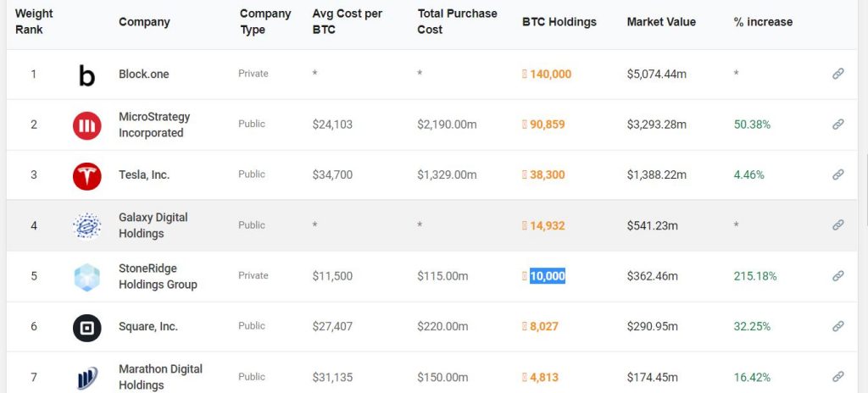Open the Galaxy Digital row link icon

[838, 224]
